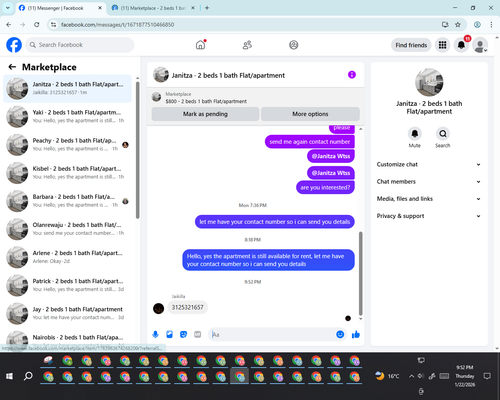Click the 'are you interested?' message
500x400 pixels.
click(x=325, y=187)
